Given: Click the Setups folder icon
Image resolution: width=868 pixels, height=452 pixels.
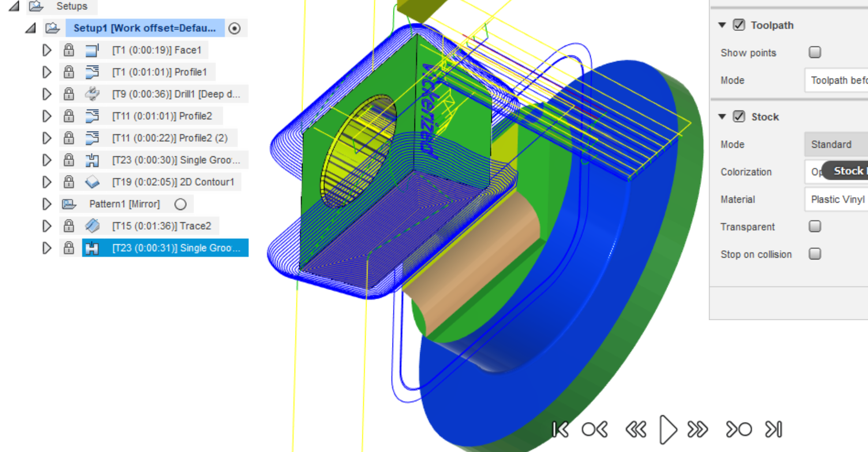Looking at the screenshot, I should pos(35,6).
